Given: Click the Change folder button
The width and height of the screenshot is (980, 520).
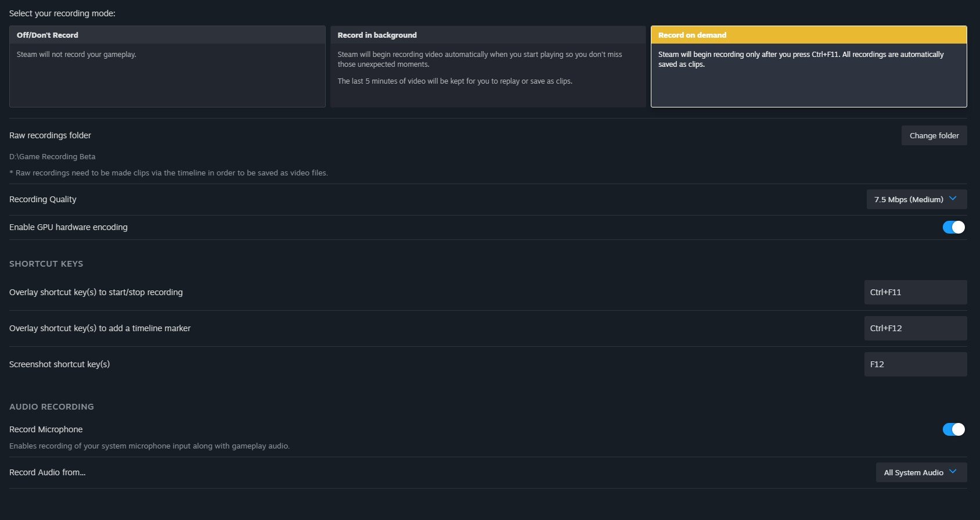Looking at the screenshot, I should click(934, 135).
